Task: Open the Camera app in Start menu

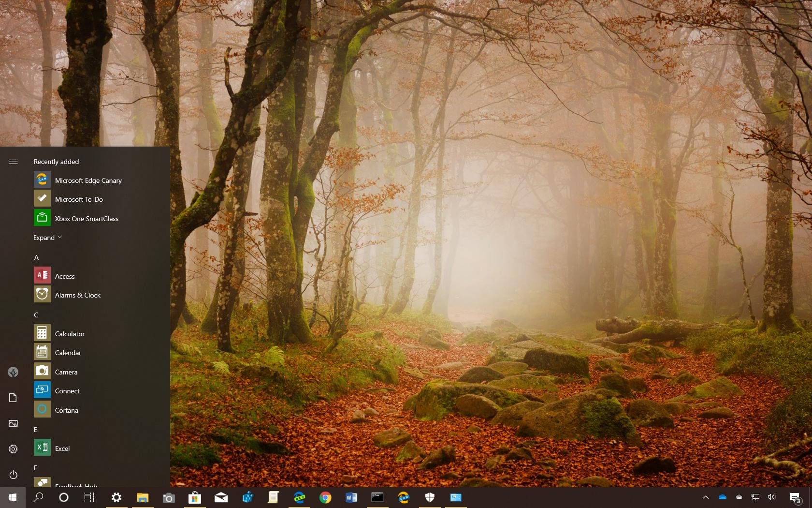Action: [66, 372]
